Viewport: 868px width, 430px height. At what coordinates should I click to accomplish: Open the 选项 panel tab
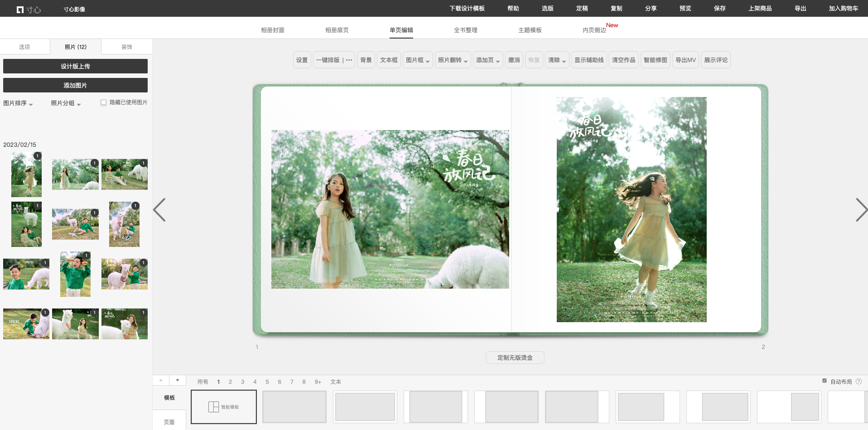tap(25, 47)
